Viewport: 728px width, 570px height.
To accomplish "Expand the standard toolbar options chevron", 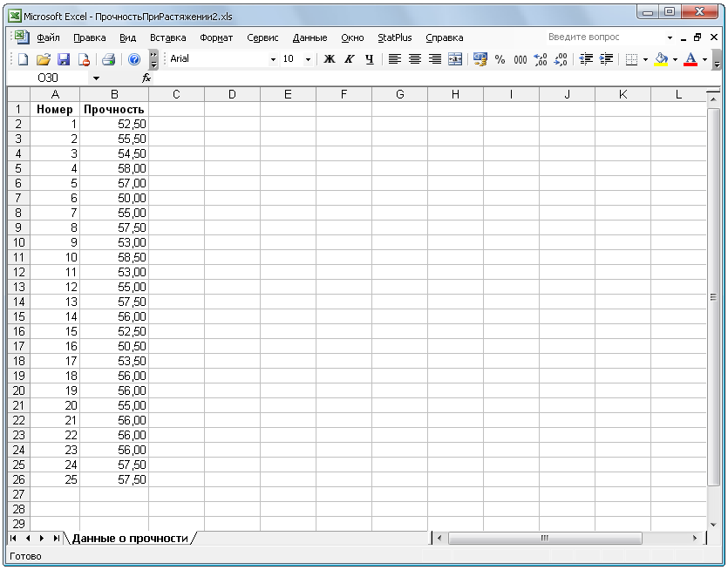I will 153,59.
